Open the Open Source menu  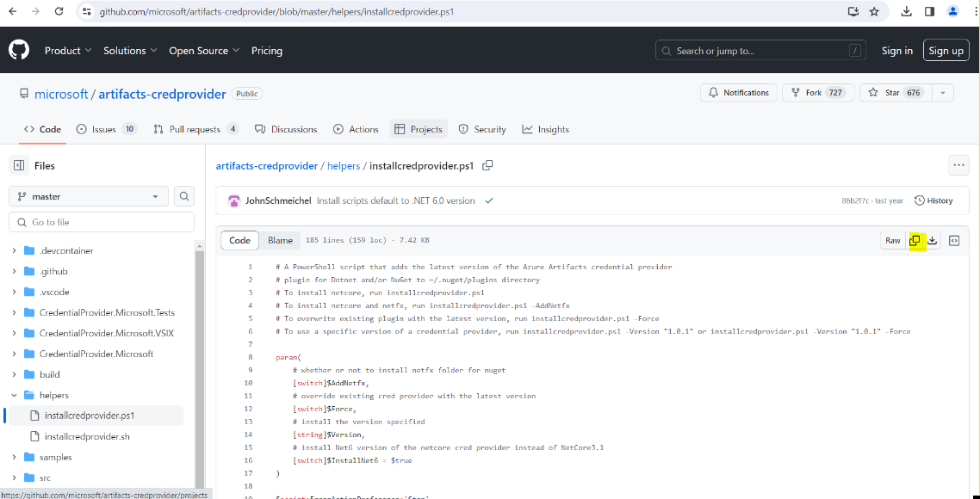click(204, 51)
